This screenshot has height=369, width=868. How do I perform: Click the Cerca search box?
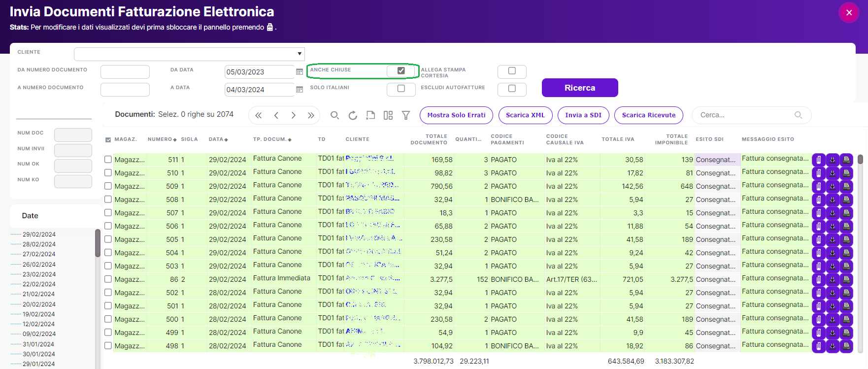pyautogui.click(x=751, y=115)
